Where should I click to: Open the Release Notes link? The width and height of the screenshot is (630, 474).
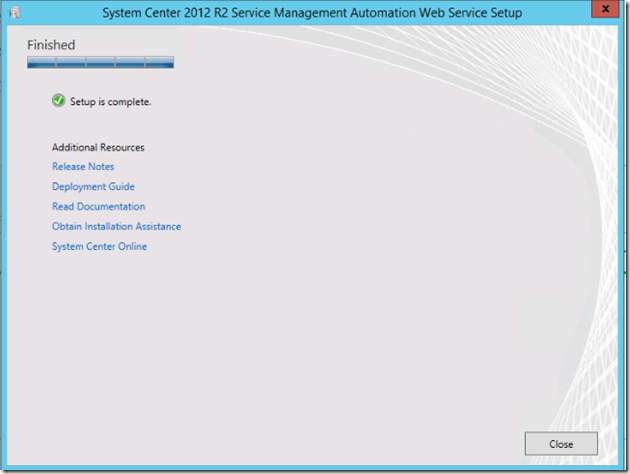click(x=83, y=167)
